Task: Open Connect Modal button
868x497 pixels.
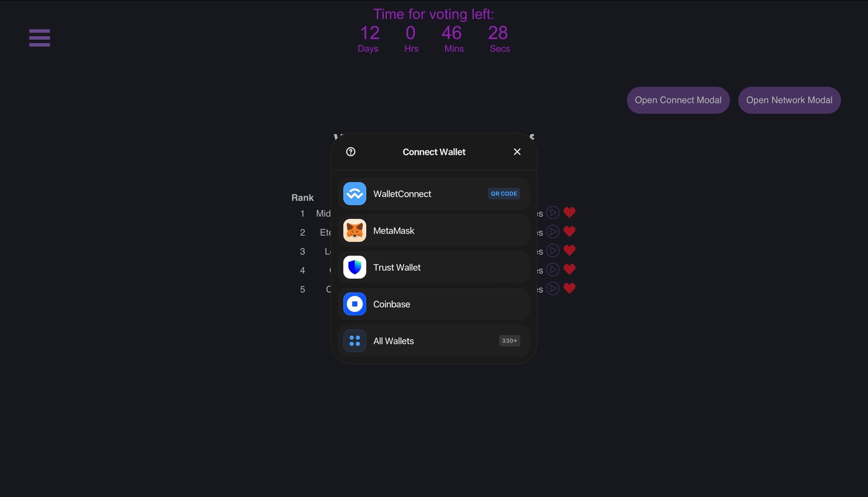Action: [x=679, y=100]
